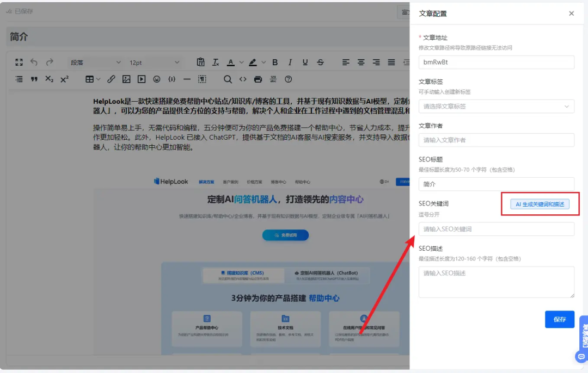Click the SEO标题 input field
This screenshot has width=588, height=373.
[496, 184]
